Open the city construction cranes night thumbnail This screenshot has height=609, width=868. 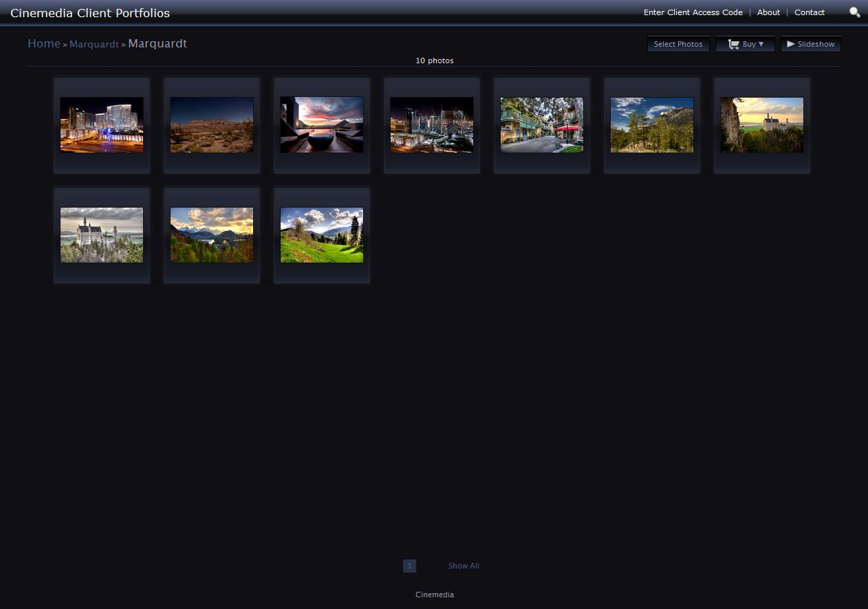pyautogui.click(x=432, y=124)
